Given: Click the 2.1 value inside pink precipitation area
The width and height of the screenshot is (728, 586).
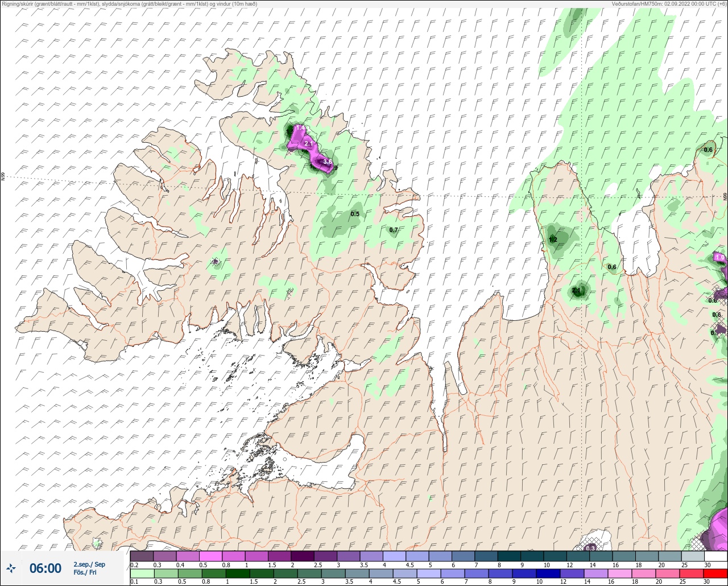Looking at the screenshot, I should (x=309, y=144).
